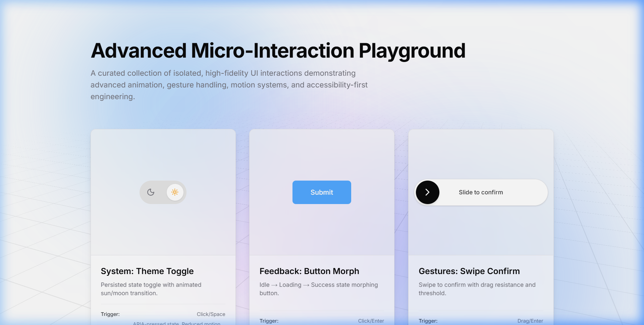Click 'Trigger:' label in Button Morph card
The image size is (644, 325).
click(269, 321)
